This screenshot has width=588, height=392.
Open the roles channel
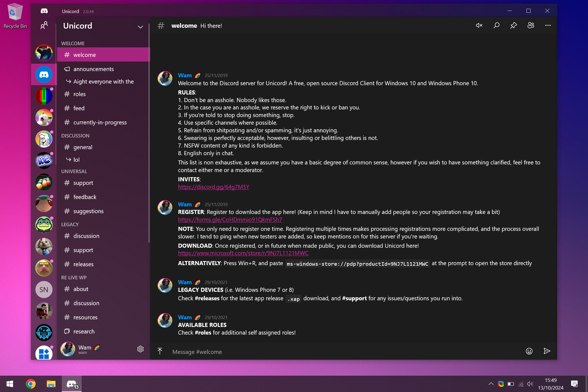pos(103,94)
